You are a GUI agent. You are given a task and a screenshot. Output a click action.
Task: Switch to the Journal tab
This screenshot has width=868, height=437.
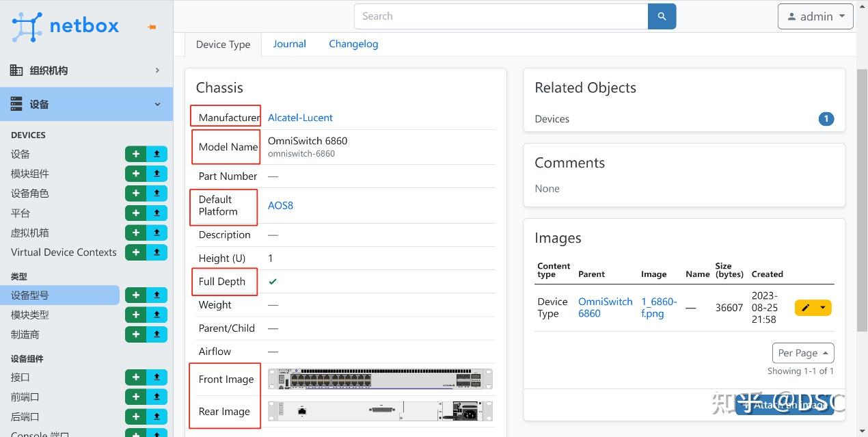pos(289,44)
